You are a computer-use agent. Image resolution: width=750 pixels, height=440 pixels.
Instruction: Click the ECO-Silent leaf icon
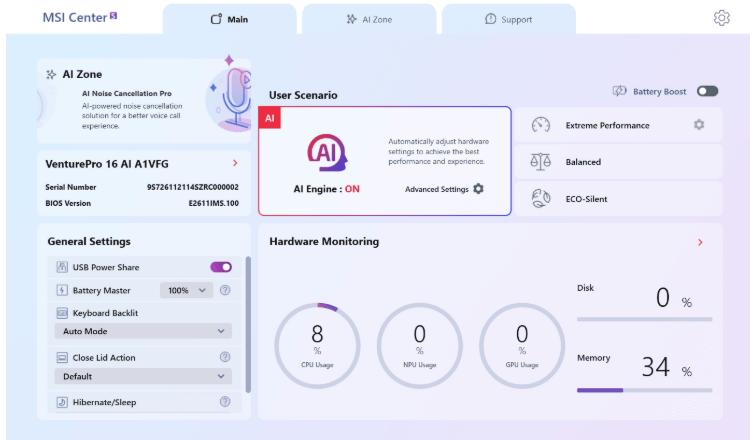[540, 198]
